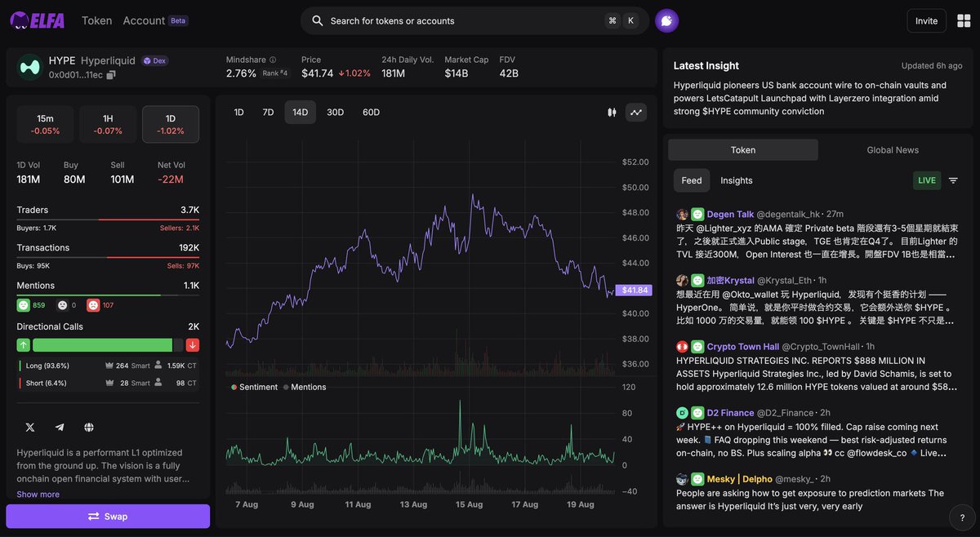This screenshot has width=980, height=537.
Task: Click the Dex tag badge
Action: click(154, 60)
